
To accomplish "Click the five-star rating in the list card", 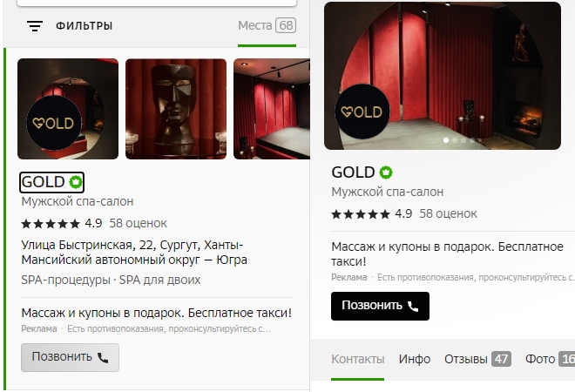I will click(x=51, y=223).
